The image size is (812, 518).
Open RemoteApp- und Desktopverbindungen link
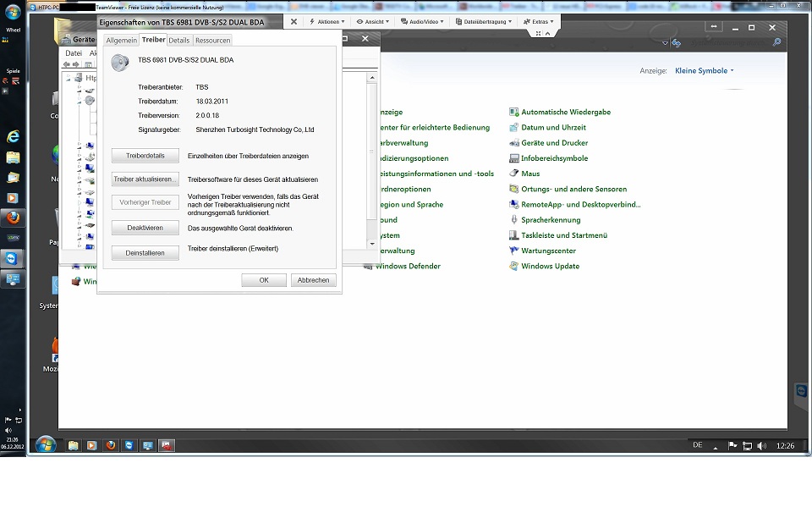tap(580, 205)
